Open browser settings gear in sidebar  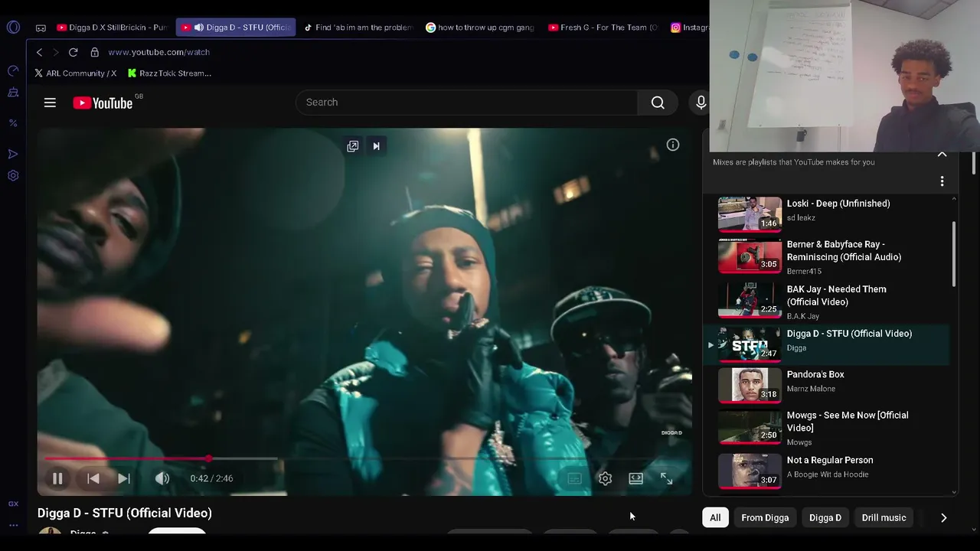tap(13, 175)
